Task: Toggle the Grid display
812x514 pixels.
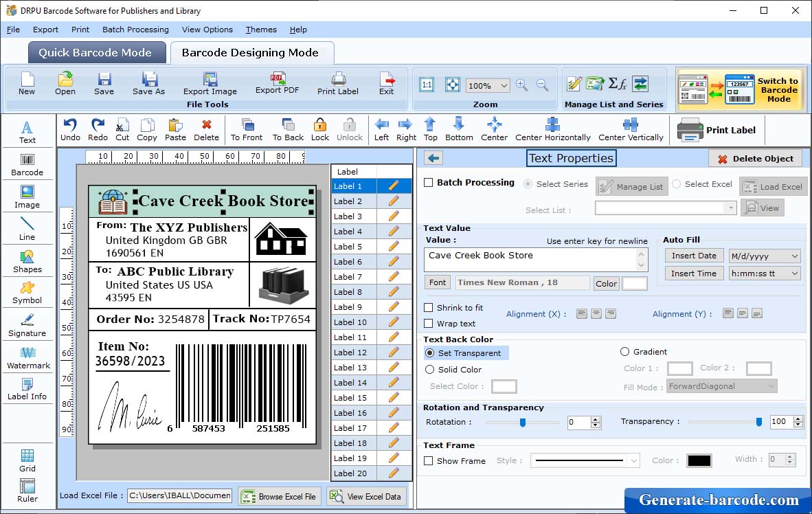Action: 27,460
